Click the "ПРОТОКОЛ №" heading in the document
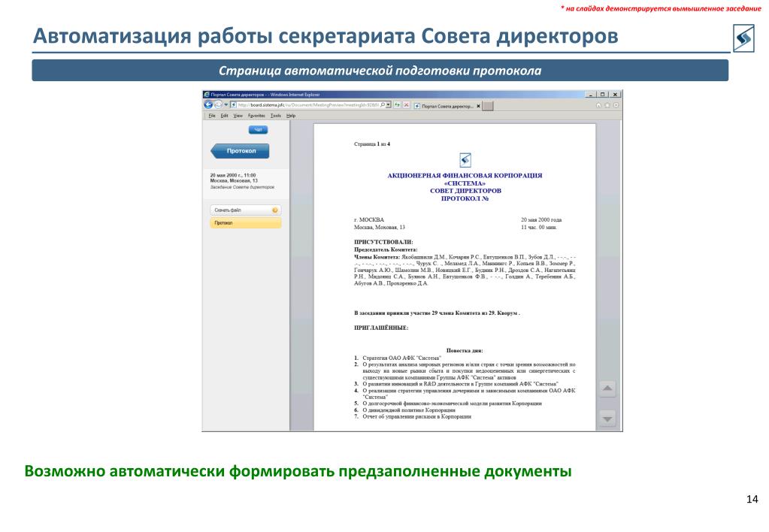 pos(465,198)
